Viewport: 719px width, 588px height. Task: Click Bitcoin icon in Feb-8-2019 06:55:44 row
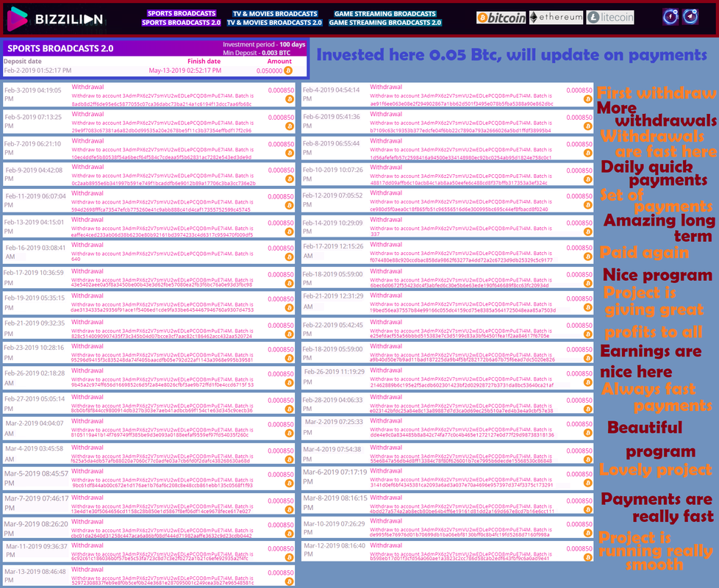588,153
